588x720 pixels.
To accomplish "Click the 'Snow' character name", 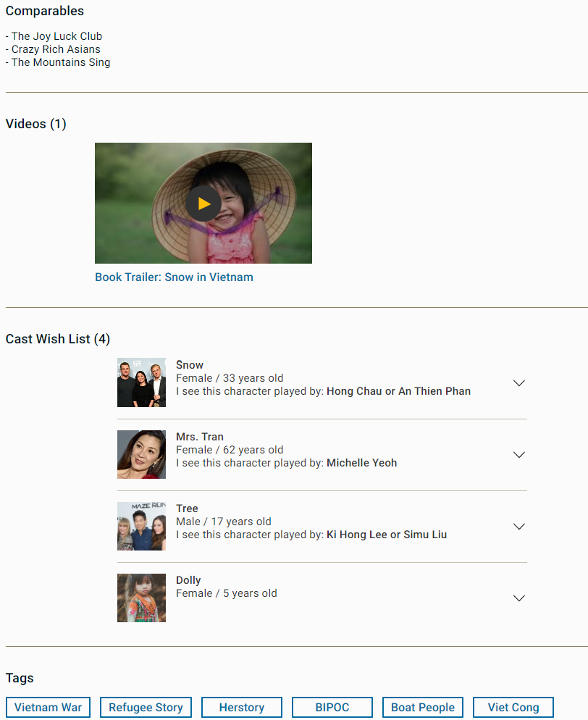I will pyautogui.click(x=190, y=365).
